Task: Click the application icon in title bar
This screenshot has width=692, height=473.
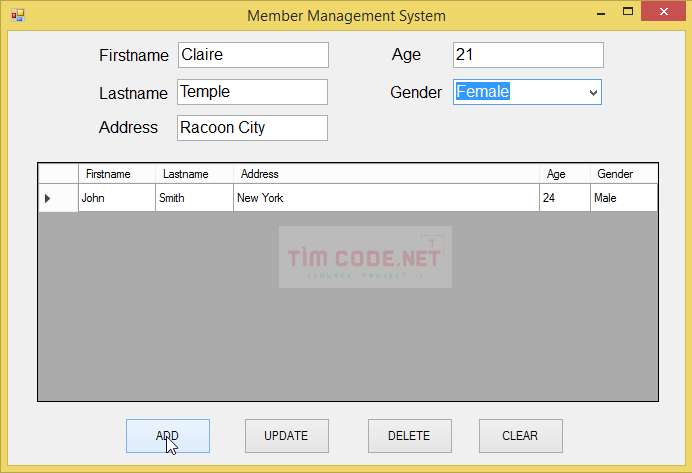Action: 18,15
